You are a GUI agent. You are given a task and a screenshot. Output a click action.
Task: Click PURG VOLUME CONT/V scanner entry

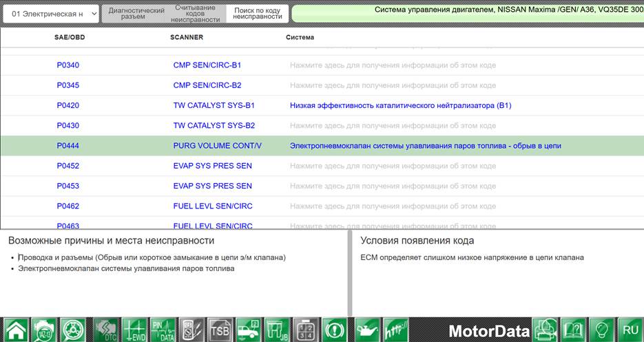pos(217,146)
